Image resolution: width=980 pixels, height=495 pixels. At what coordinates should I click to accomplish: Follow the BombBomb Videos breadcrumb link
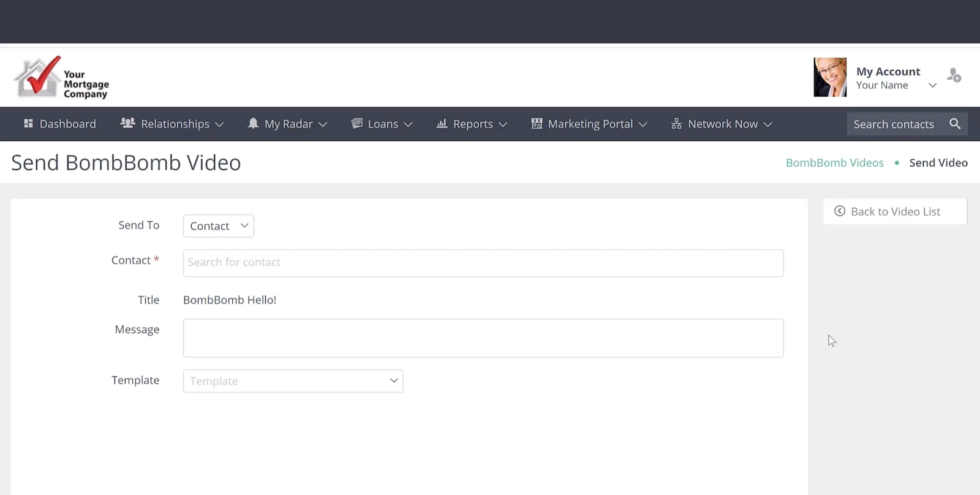pos(835,162)
